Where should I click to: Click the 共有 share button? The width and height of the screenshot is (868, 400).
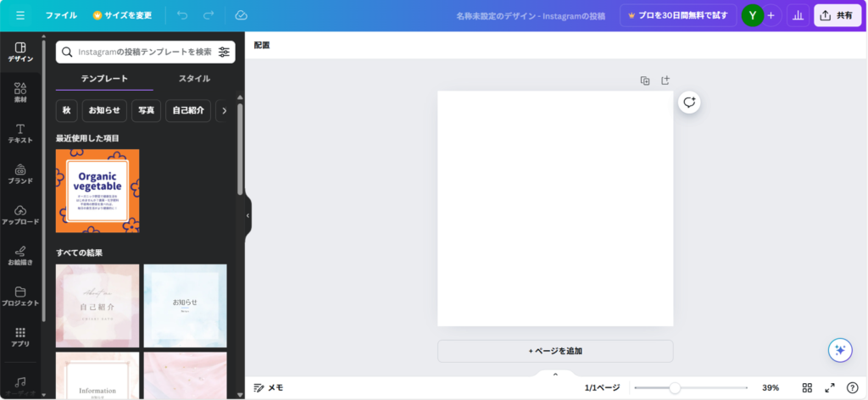pos(837,15)
